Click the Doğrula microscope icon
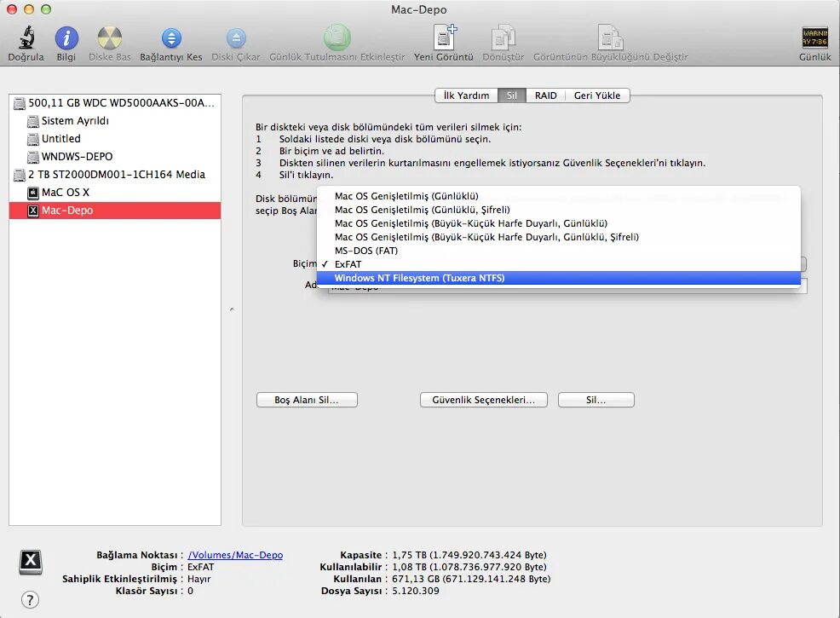 point(26,38)
